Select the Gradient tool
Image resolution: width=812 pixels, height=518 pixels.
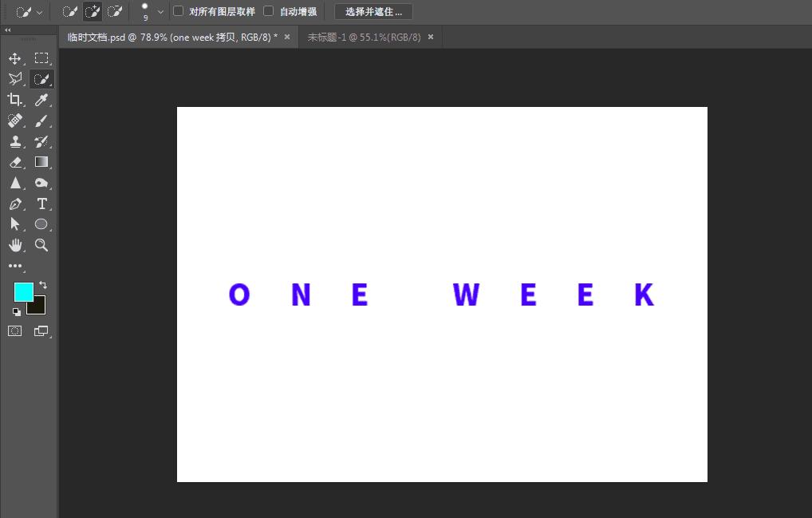[x=41, y=162]
